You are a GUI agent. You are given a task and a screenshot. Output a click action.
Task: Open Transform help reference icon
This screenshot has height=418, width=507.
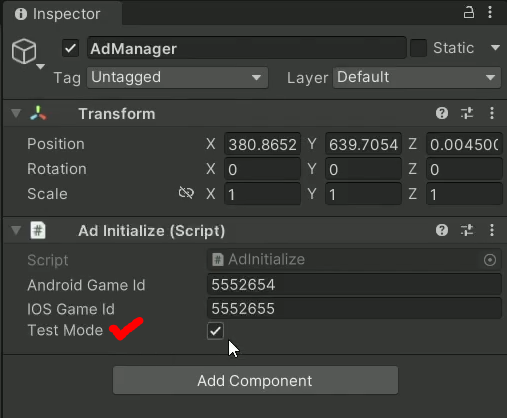(x=442, y=113)
